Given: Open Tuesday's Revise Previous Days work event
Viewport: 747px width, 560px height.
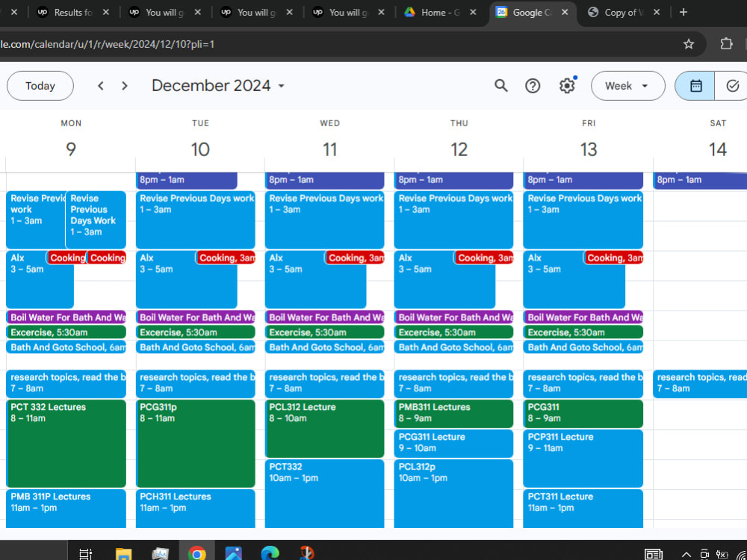Looking at the screenshot, I should click(195, 220).
